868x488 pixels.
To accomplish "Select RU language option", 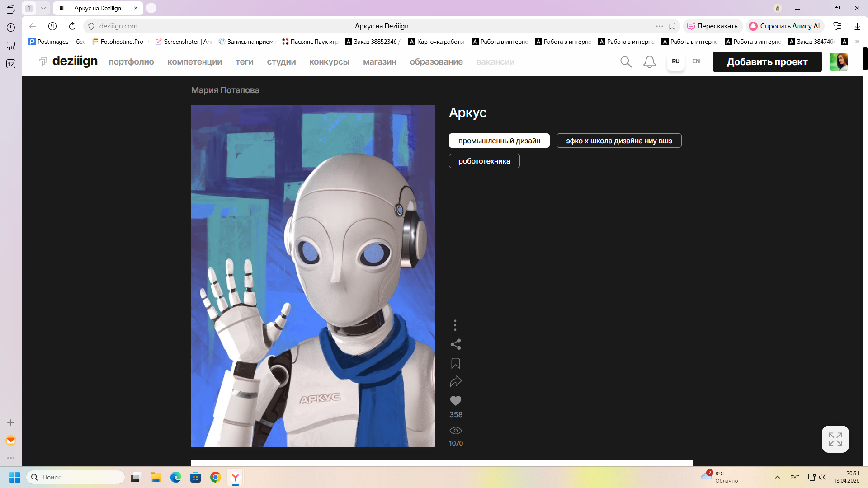I will (675, 61).
